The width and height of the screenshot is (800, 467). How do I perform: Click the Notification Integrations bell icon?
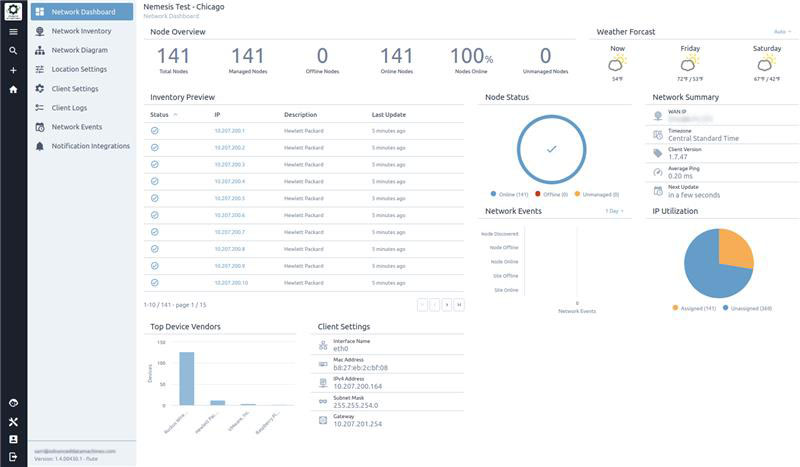(x=40, y=146)
